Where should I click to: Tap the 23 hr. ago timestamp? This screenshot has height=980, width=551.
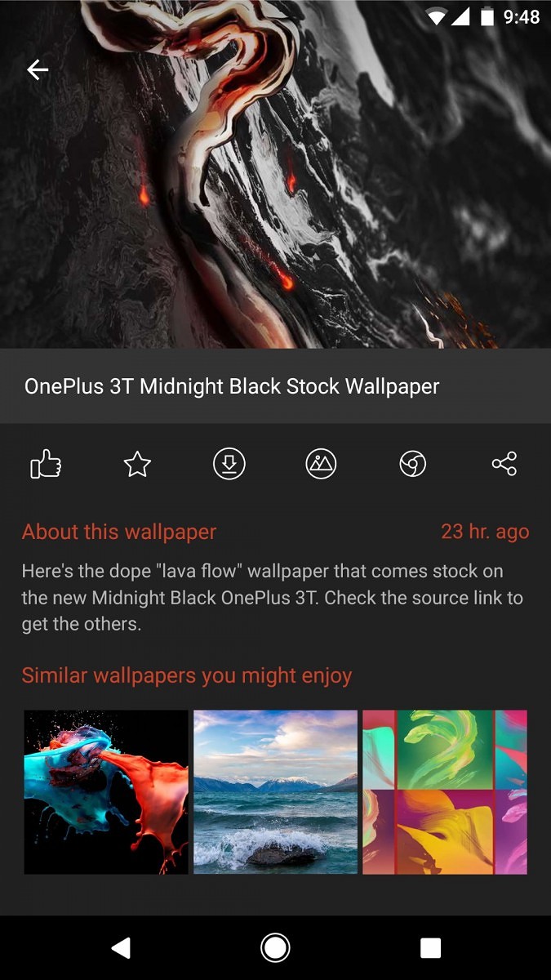(x=485, y=532)
